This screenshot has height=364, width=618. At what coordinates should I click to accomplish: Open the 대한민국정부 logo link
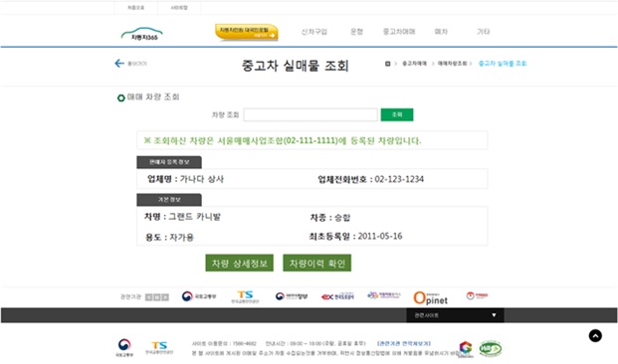click(x=292, y=296)
